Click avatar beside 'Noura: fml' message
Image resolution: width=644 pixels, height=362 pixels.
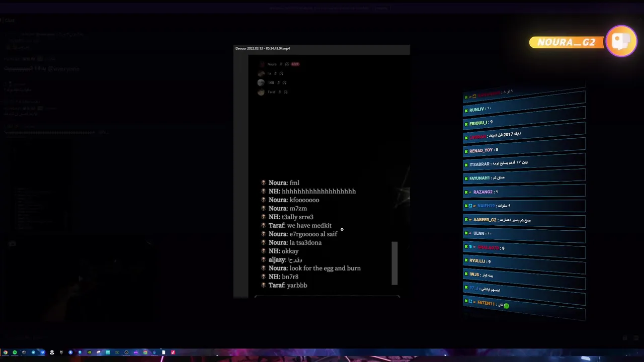[x=263, y=183]
